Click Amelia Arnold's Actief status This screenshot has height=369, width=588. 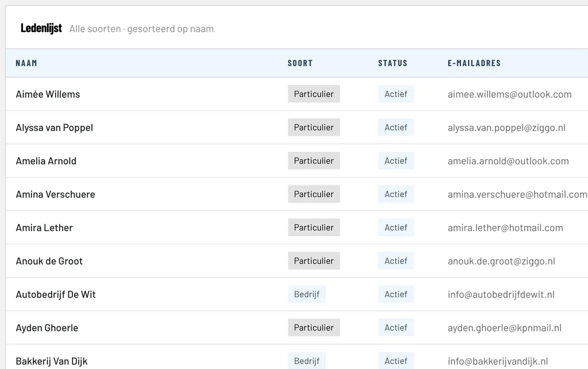396,161
